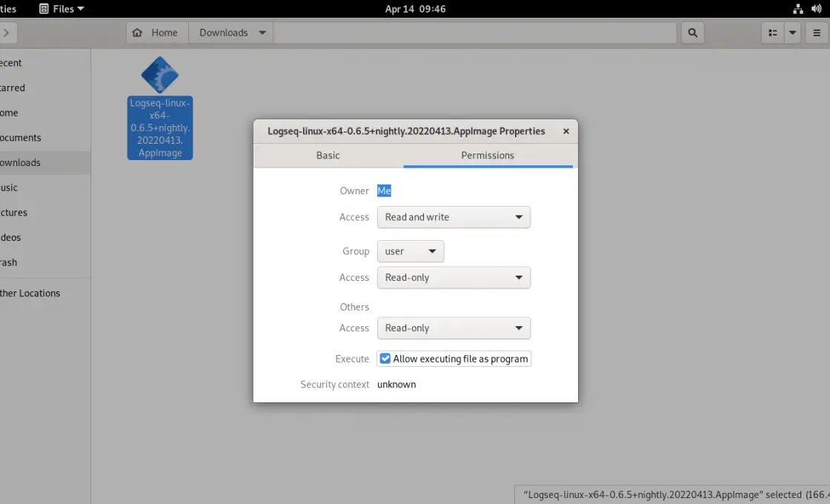Go to Home in the sidebar
This screenshot has width=830, height=504.
(x=45, y=113)
